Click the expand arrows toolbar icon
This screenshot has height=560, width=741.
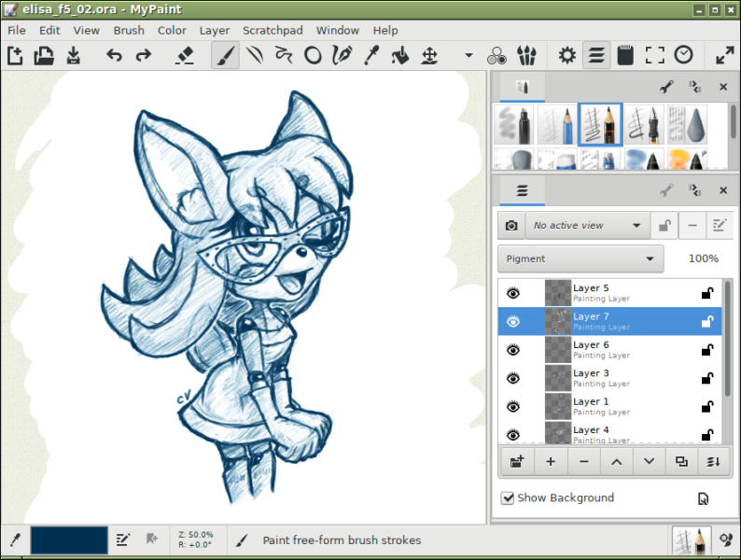pos(724,55)
